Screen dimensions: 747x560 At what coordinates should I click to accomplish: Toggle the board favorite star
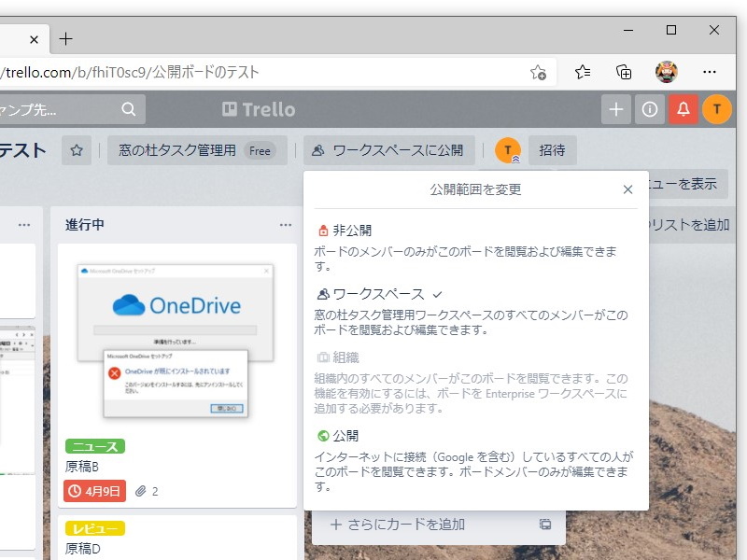78,150
